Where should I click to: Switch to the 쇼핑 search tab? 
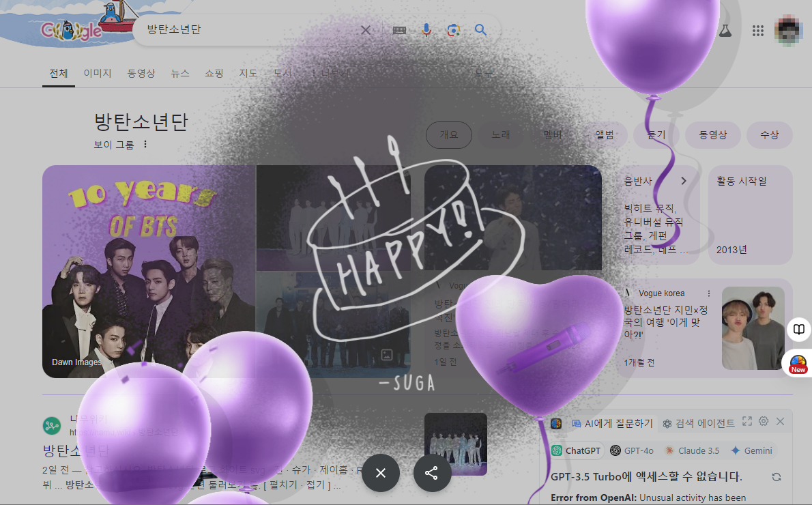pyautogui.click(x=214, y=74)
